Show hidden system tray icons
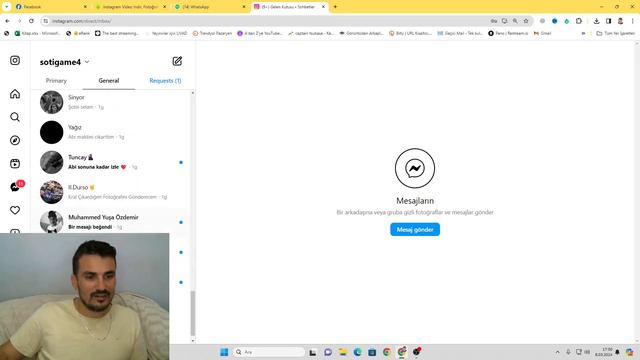 pos(557,352)
